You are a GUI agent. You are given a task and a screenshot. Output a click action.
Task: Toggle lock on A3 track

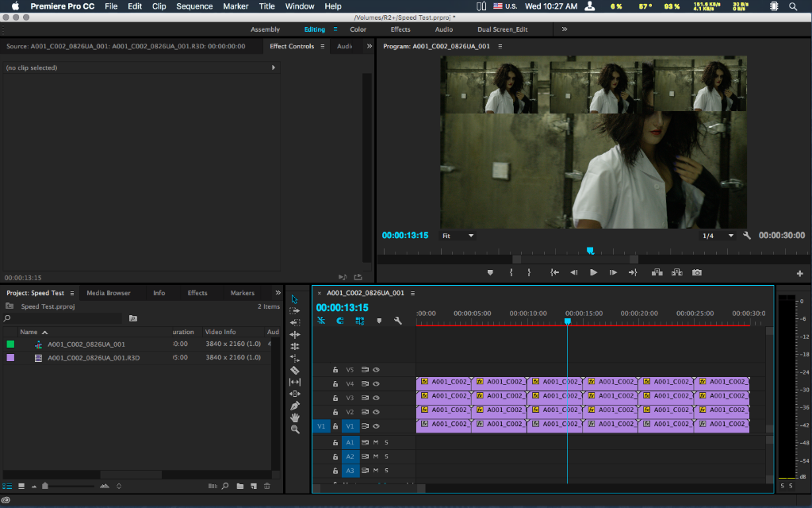tap(335, 471)
